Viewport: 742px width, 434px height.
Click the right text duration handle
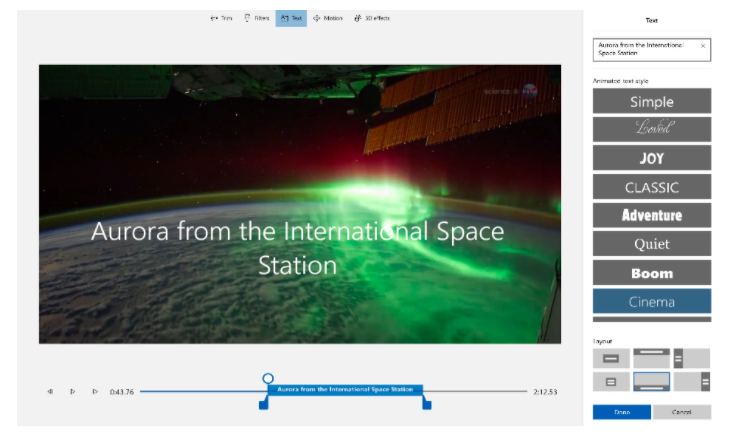coord(427,404)
